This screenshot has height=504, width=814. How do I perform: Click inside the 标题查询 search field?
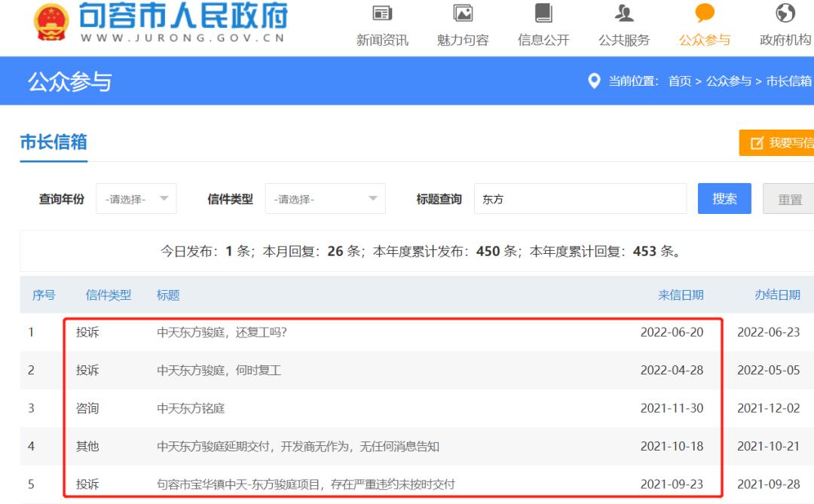(x=580, y=198)
